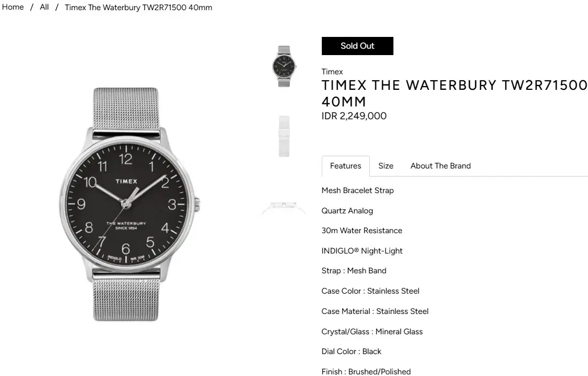
Task: Click the Dial Color Black line
Action: pyautogui.click(x=351, y=351)
